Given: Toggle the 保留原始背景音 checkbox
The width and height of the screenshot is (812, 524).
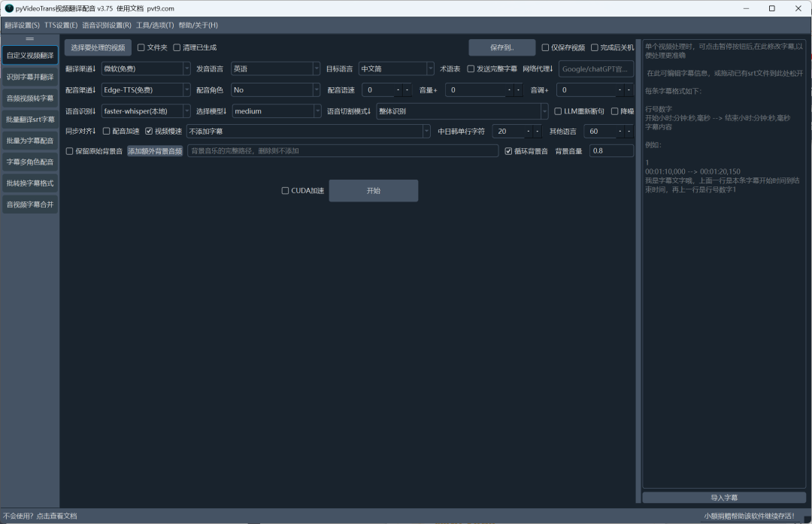Looking at the screenshot, I should point(70,151).
